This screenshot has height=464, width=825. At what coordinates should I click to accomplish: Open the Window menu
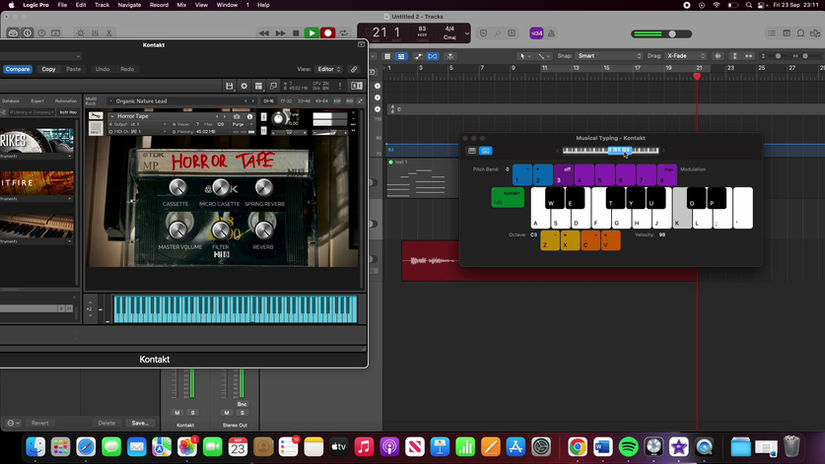tap(227, 5)
